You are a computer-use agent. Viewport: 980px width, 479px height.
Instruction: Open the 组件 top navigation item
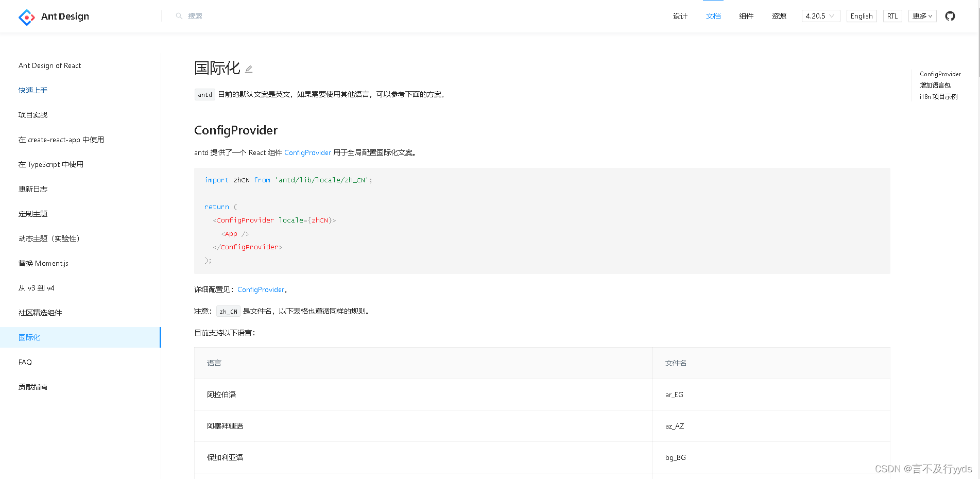746,16
